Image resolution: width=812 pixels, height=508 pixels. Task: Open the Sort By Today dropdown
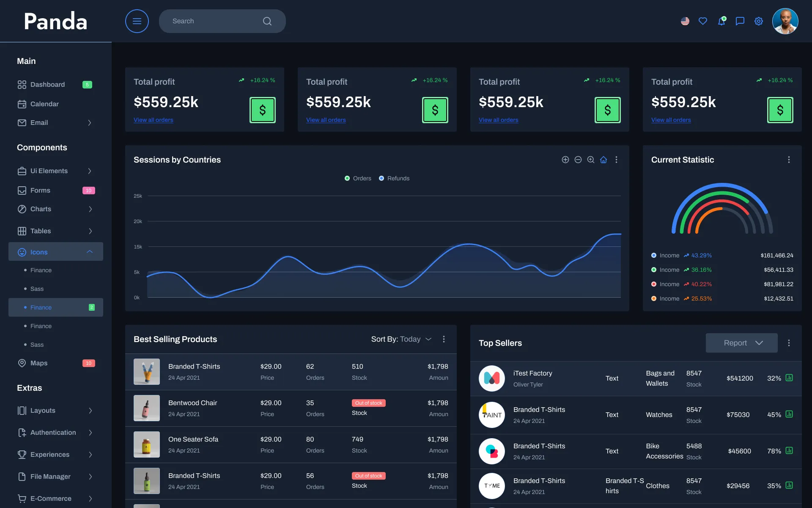[410, 339]
